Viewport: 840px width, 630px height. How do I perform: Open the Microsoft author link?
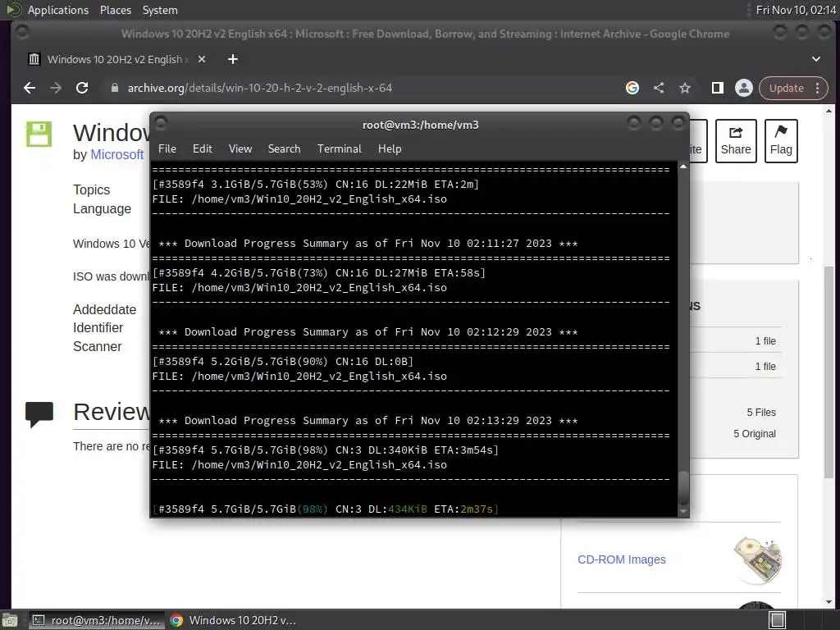116,155
